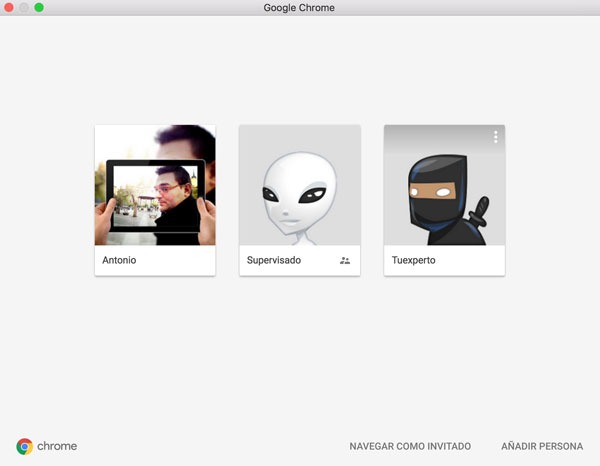Close the Google Chrome window
Screen dimensions: 600x466
pyautogui.click(x=8, y=7)
